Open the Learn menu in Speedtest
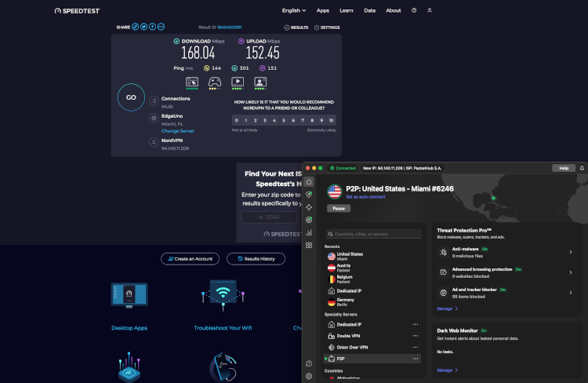This screenshot has width=588, height=383. [x=346, y=10]
